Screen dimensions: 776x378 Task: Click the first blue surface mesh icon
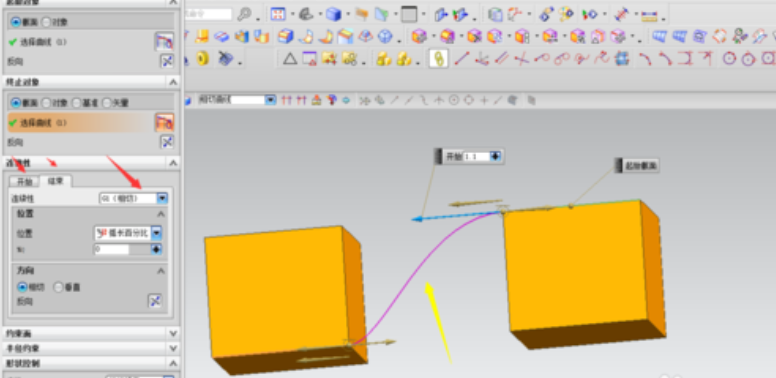[x=659, y=36]
